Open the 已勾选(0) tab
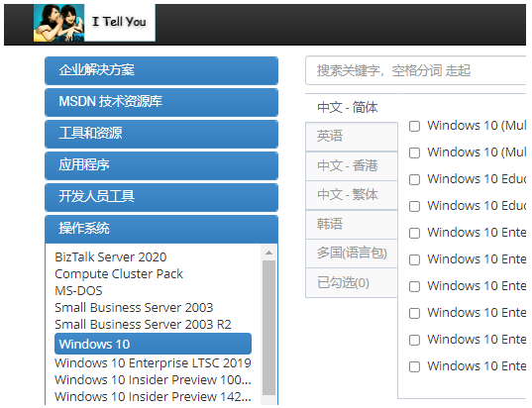This screenshot has height=408, width=532. 352,283
